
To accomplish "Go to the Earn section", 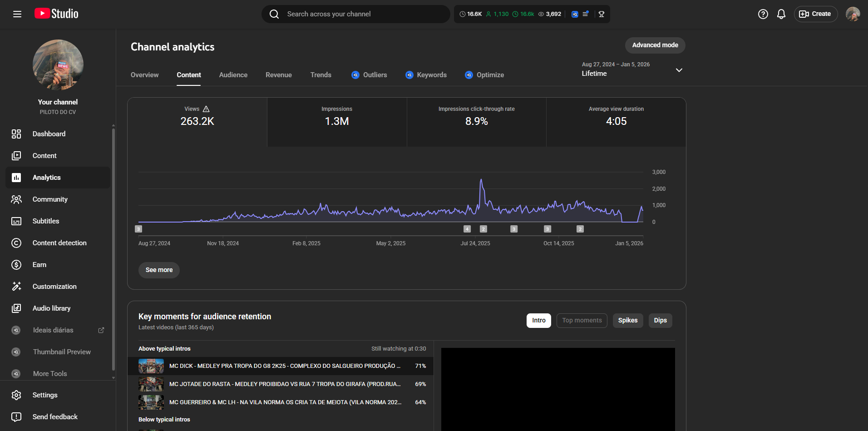I will tap(39, 265).
